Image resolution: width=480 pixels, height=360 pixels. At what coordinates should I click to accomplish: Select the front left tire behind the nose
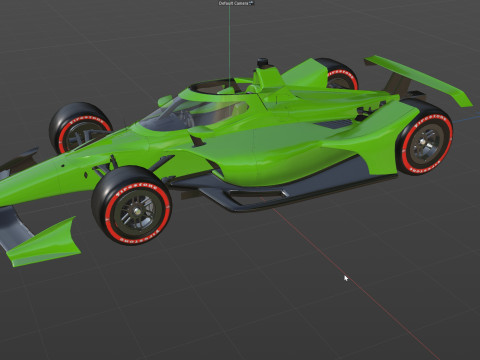[79, 128]
